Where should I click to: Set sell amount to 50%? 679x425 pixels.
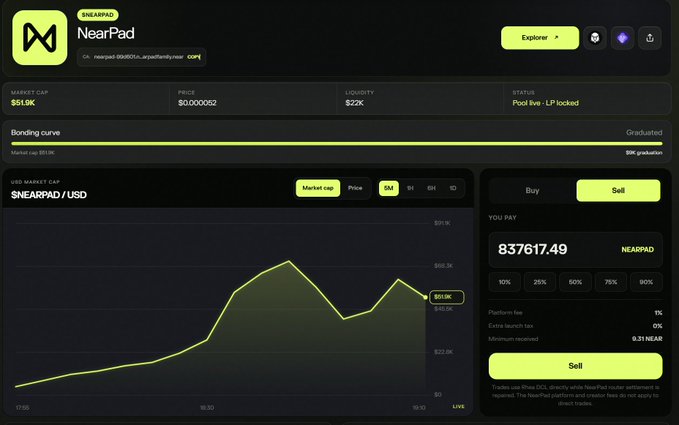[x=575, y=282]
